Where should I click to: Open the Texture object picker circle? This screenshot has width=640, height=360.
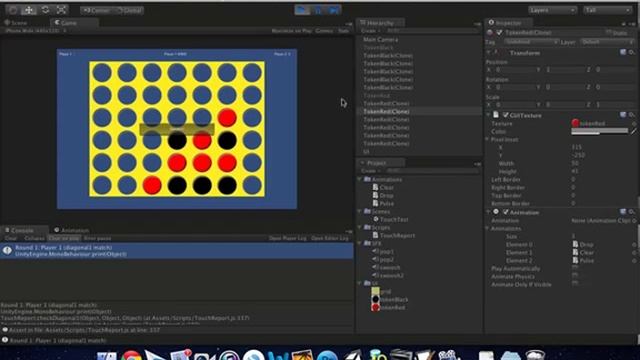634,123
